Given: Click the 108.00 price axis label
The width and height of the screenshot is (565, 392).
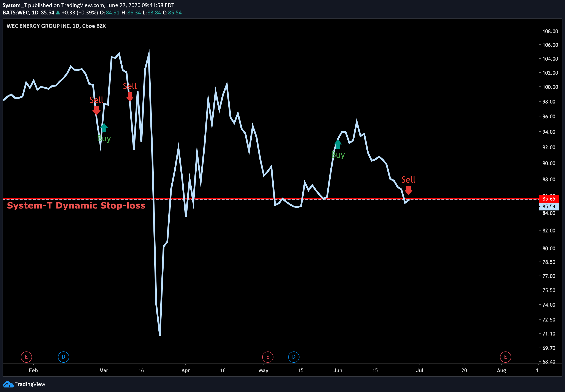Looking at the screenshot, I should coord(550,31).
